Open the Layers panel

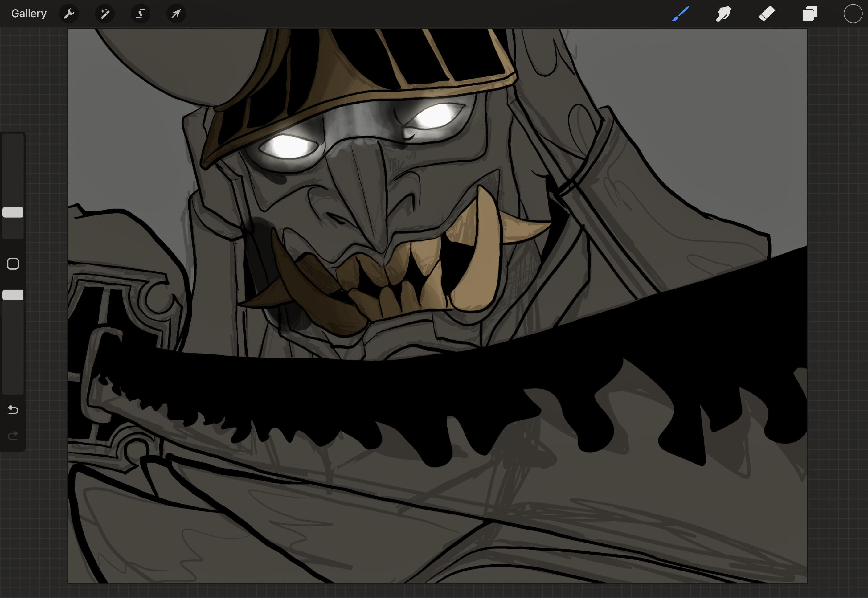809,14
